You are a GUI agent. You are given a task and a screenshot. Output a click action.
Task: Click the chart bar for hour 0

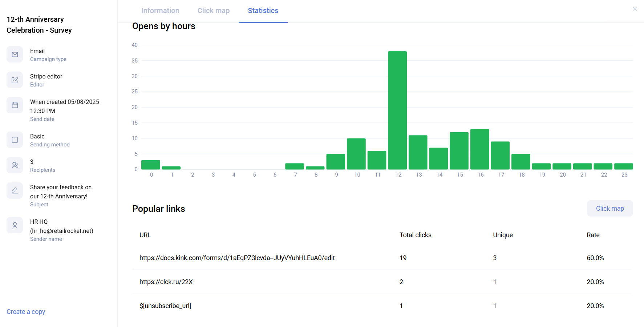[150, 165]
